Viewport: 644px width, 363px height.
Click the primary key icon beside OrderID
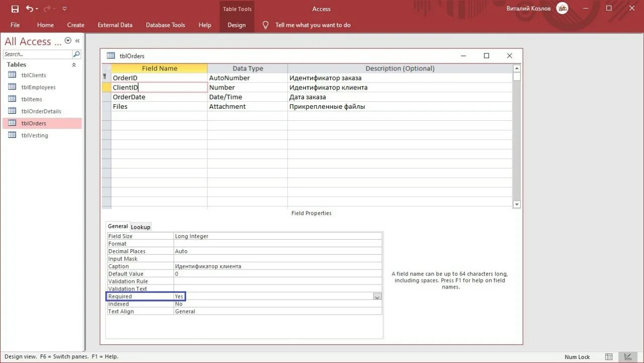(x=105, y=78)
